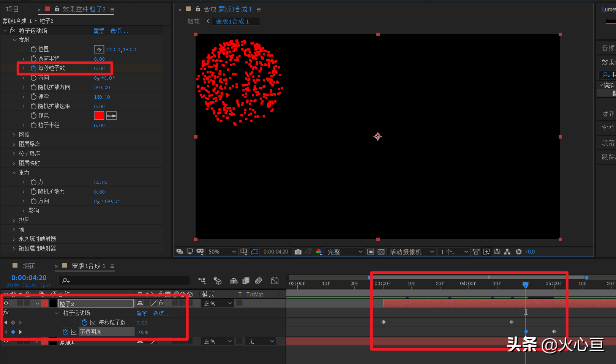Collapse the 重力 property group
This screenshot has width=616, height=364.
coord(15,173)
